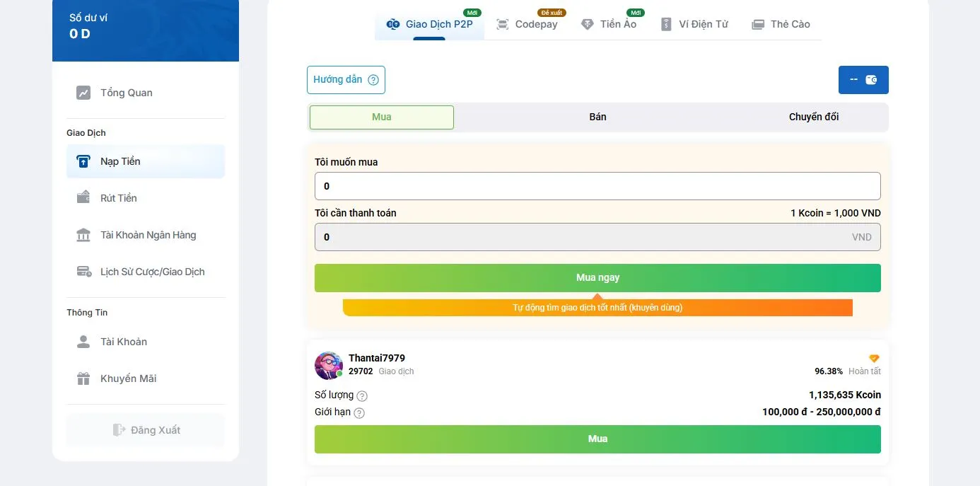Click the blue wallet balance button
The width and height of the screenshot is (980, 486).
click(x=863, y=80)
